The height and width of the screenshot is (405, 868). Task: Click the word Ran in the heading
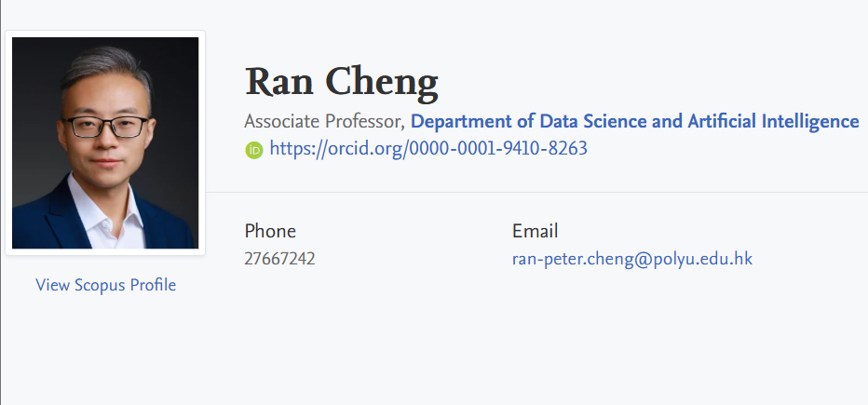click(x=279, y=82)
